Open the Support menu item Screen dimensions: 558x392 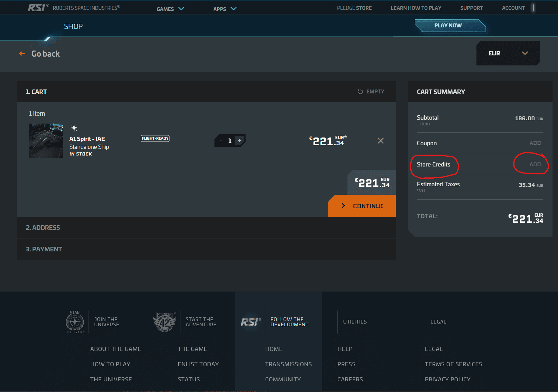471,8
